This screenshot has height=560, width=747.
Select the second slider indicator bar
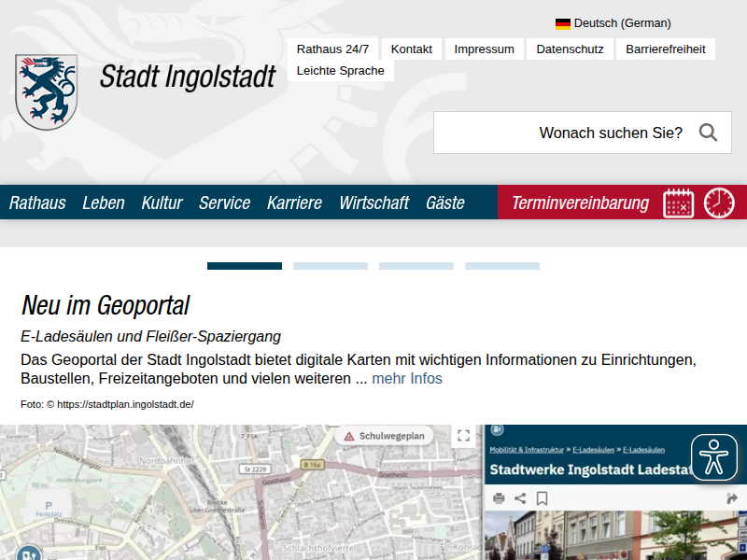331,266
